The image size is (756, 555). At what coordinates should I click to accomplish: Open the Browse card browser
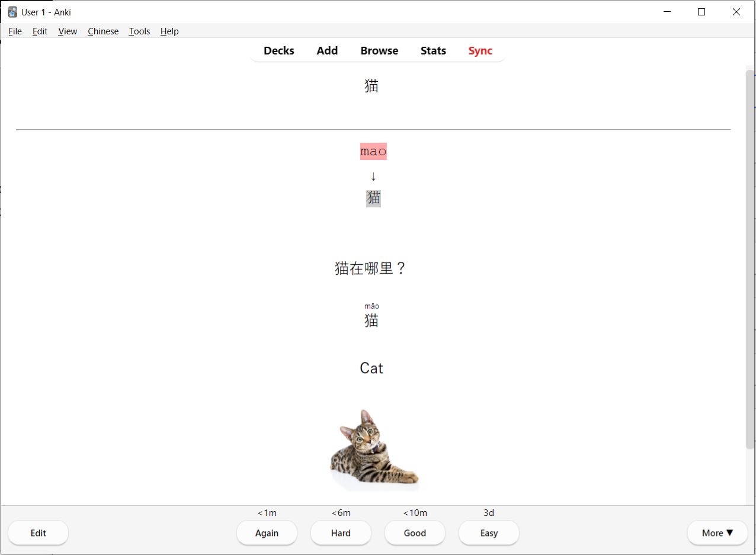[x=379, y=51]
